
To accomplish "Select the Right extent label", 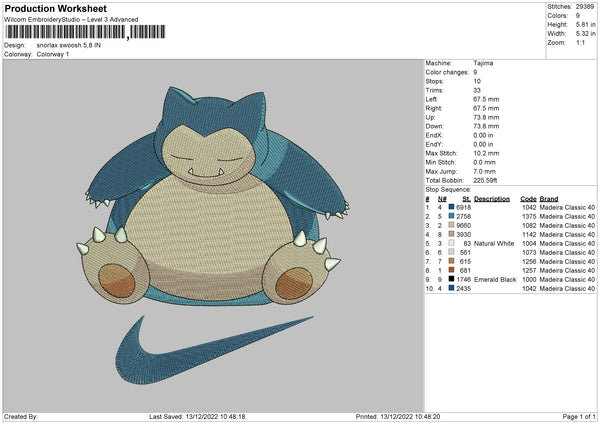I will pos(434,108).
